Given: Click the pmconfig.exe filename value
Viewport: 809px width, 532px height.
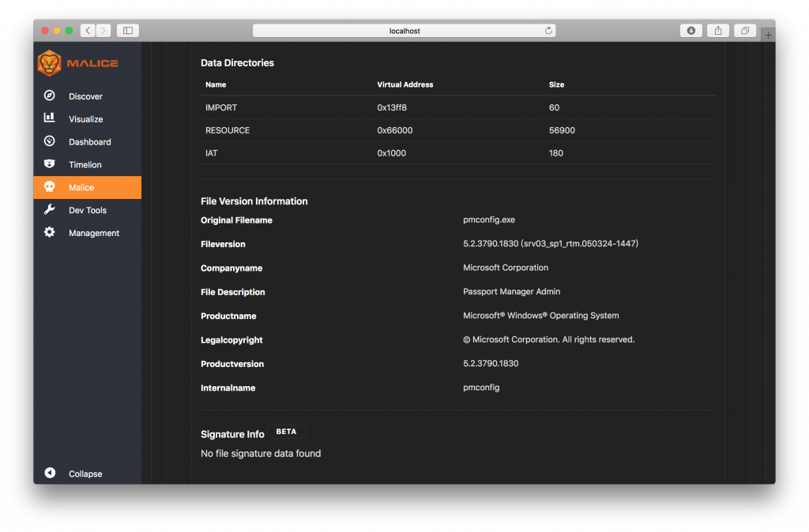Looking at the screenshot, I should pos(488,219).
